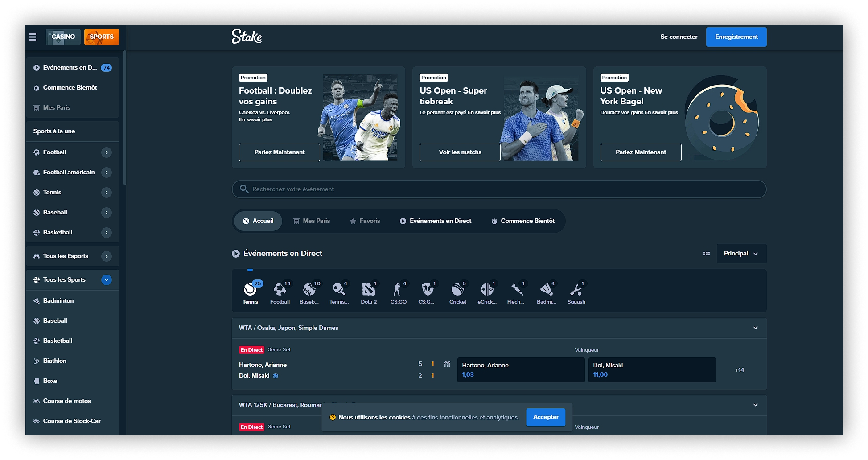Select odds 11,00 for Doi, Misaki
Image resolution: width=868 pixels, height=460 pixels.
(x=652, y=370)
